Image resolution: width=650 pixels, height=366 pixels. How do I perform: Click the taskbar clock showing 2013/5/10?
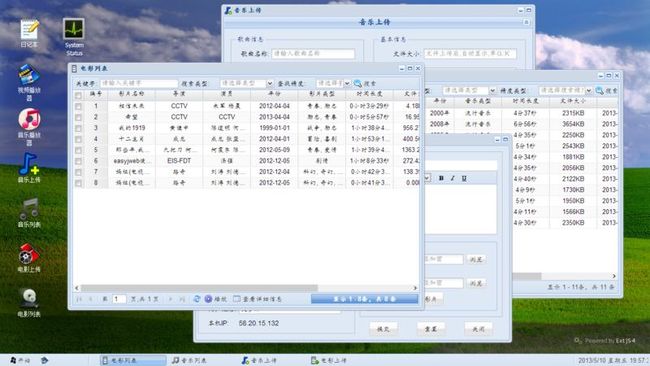click(x=614, y=360)
